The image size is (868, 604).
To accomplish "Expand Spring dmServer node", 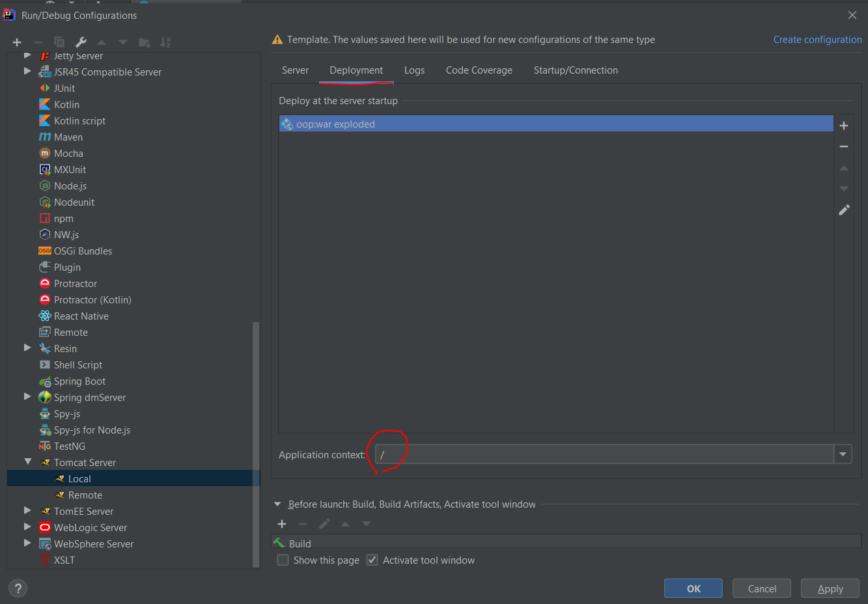I will click(27, 396).
